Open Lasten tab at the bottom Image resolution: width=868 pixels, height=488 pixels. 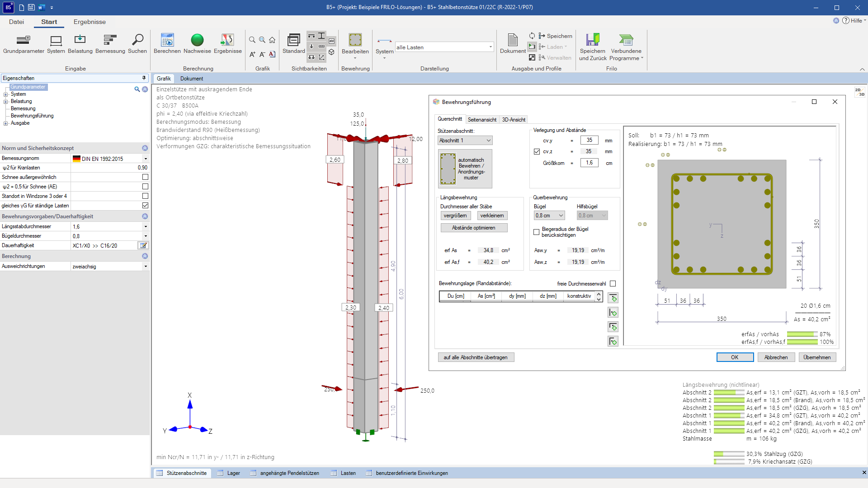pyautogui.click(x=343, y=473)
